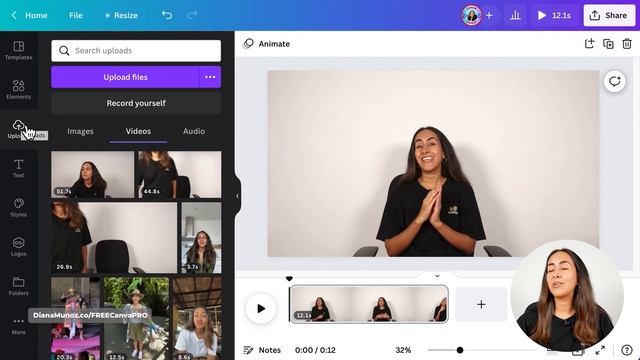
Task: Click the timeline playhead marker
Action: pyautogui.click(x=289, y=279)
